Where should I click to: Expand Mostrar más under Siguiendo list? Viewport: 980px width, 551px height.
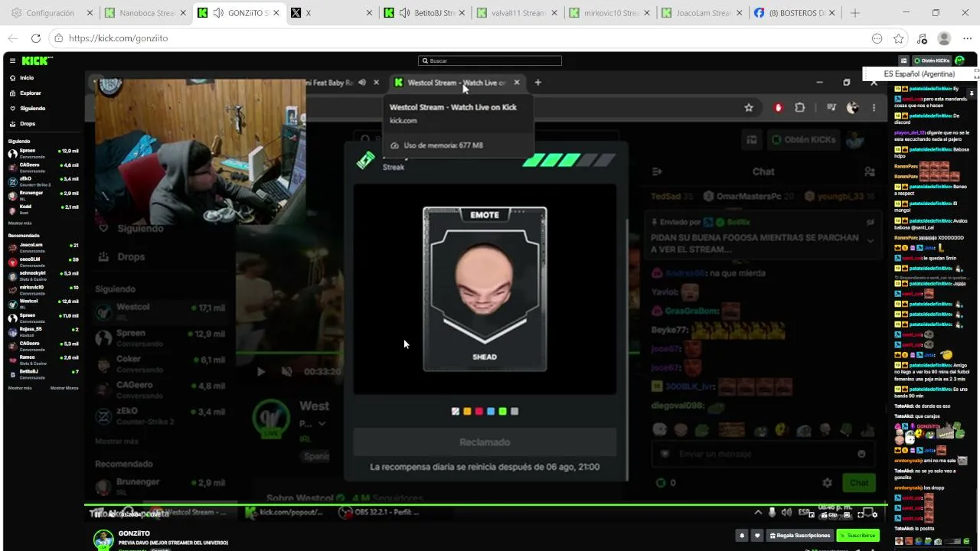pyautogui.click(x=20, y=223)
